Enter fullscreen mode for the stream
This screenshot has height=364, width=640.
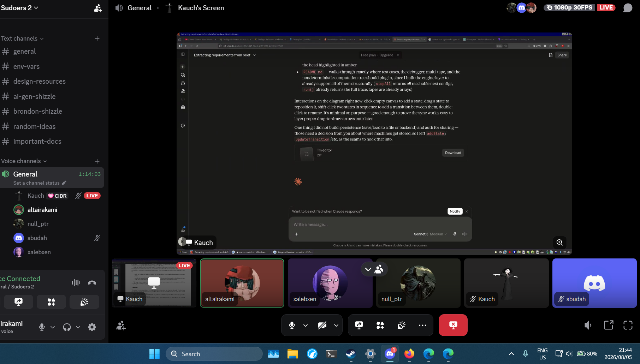pos(628,325)
